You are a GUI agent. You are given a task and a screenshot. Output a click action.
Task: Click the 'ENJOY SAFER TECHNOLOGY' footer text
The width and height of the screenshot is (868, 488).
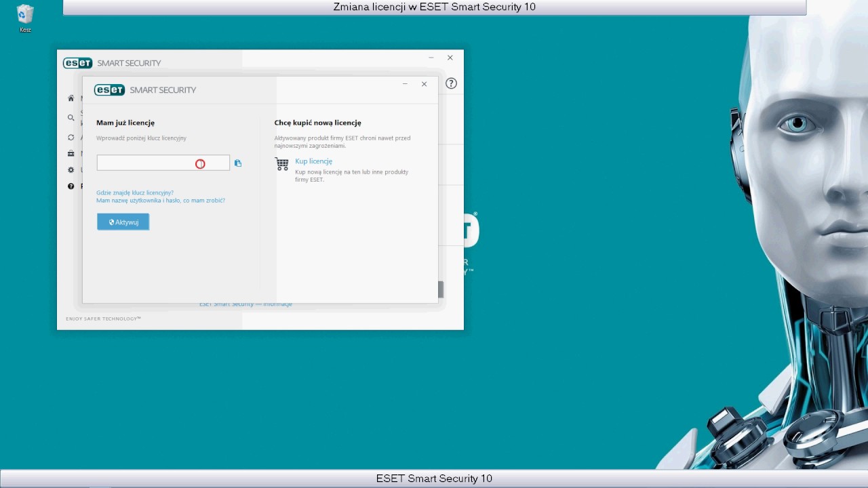coord(103,319)
